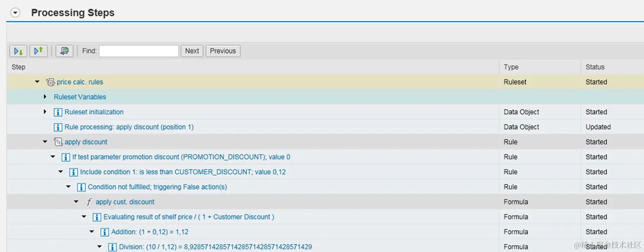Collapse the Include condition 1 node
644x252 pixels.
(61, 172)
